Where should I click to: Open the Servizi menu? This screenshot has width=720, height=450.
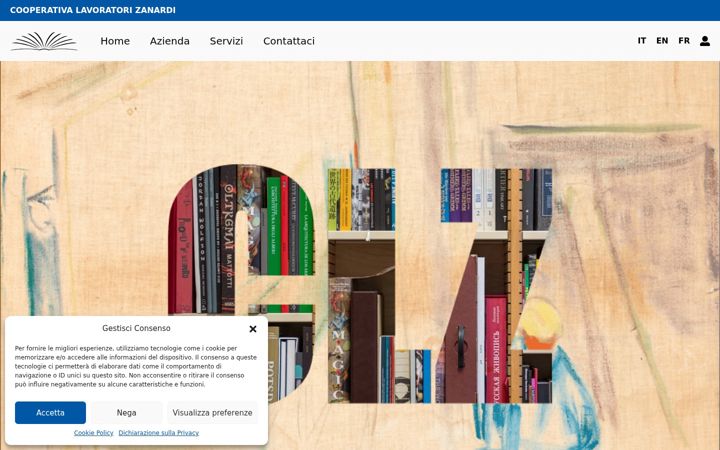click(226, 41)
